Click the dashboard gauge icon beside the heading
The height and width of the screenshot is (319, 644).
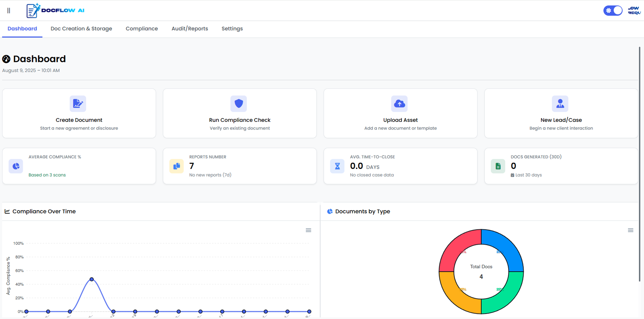click(x=6, y=59)
